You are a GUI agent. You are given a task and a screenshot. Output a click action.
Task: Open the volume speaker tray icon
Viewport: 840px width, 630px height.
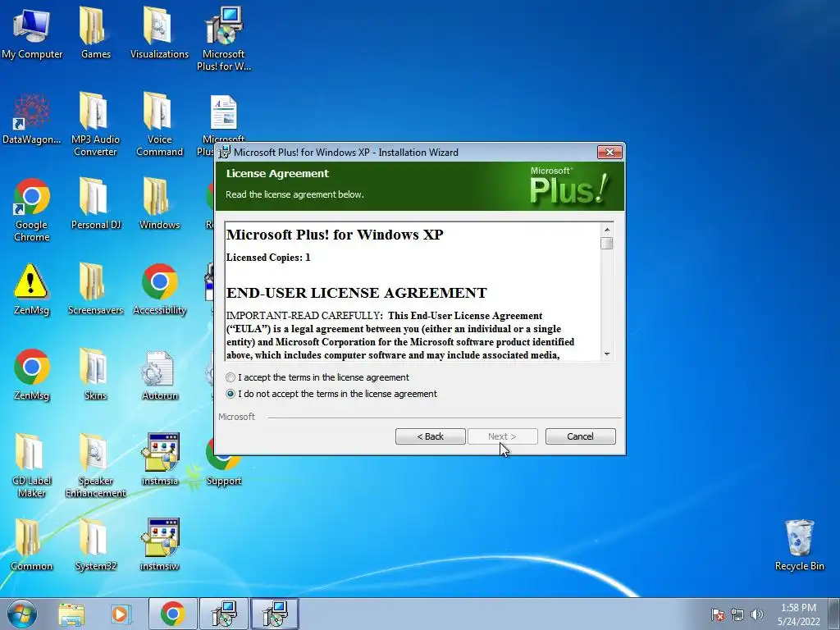tap(757, 614)
